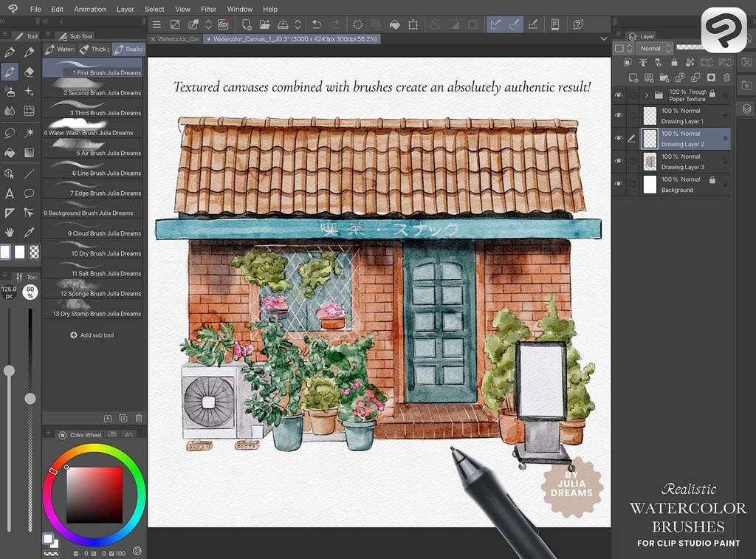Open the layer blending mode Normal dropdown

pos(655,48)
